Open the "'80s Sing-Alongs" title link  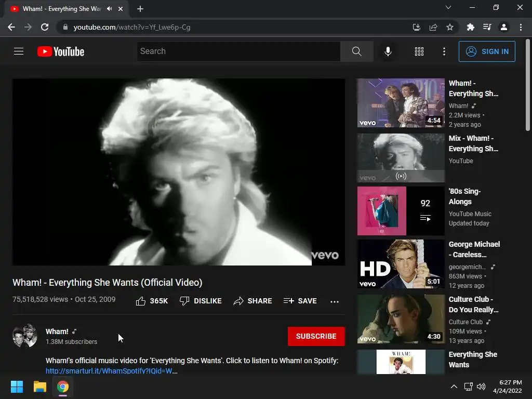point(464,196)
